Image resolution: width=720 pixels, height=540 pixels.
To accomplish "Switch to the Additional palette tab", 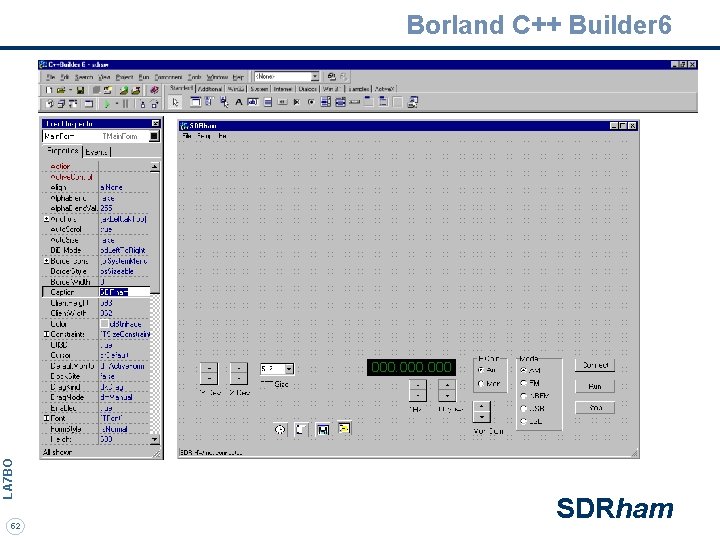I will click(x=210, y=89).
